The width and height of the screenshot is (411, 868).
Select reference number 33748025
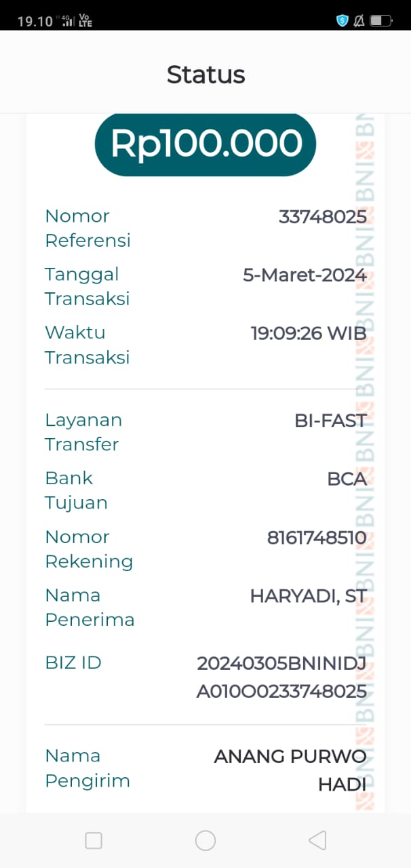coord(322,217)
